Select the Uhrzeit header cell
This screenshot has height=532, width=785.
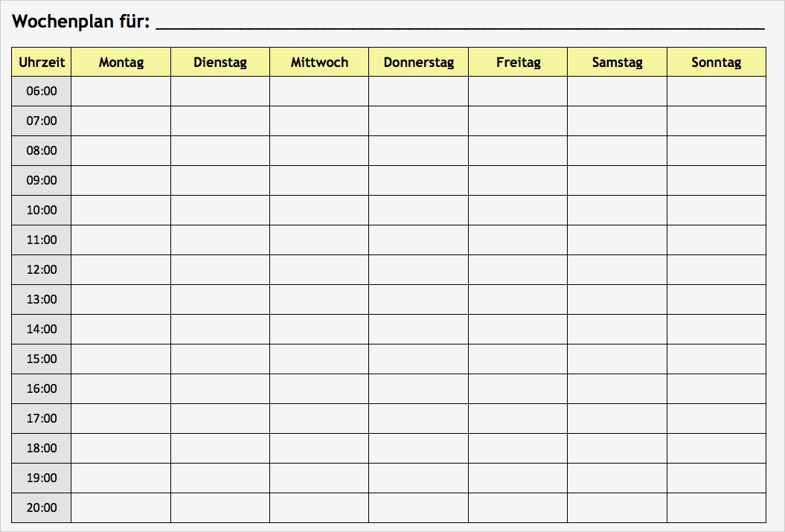pyautogui.click(x=42, y=63)
